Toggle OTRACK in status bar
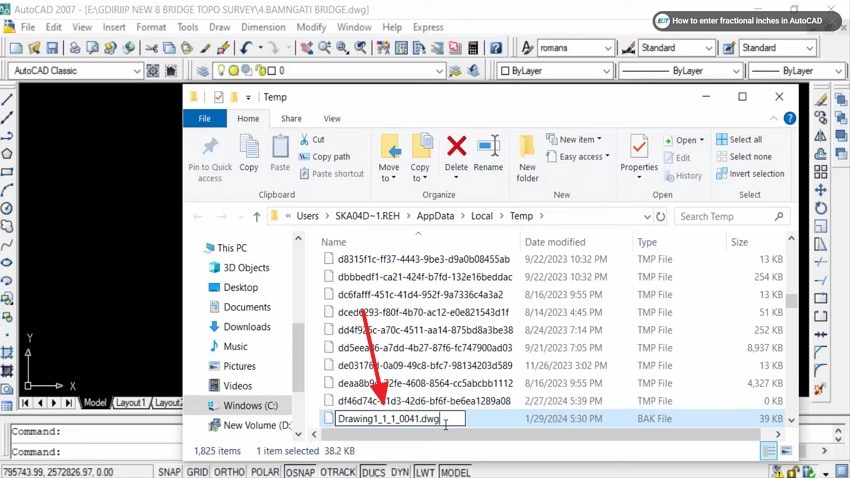 point(338,472)
